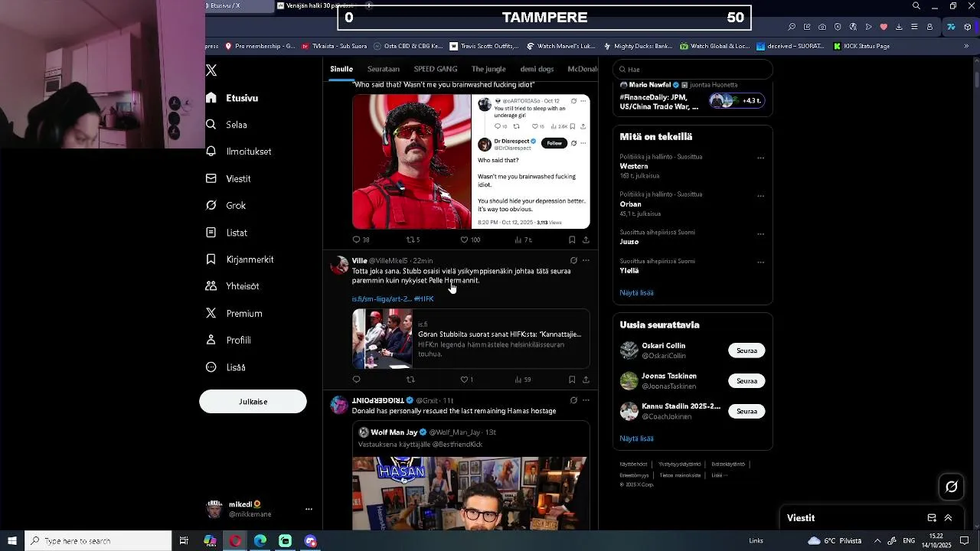Follow Kannu Stadiin account
Image resolution: width=980 pixels, height=551 pixels.
(746, 412)
